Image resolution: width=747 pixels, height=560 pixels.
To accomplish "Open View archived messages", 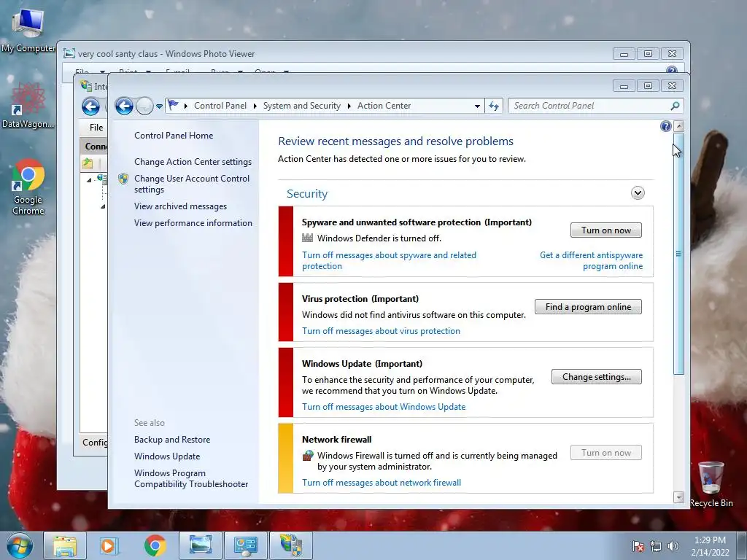I will pyautogui.click(x=180, y=206).
